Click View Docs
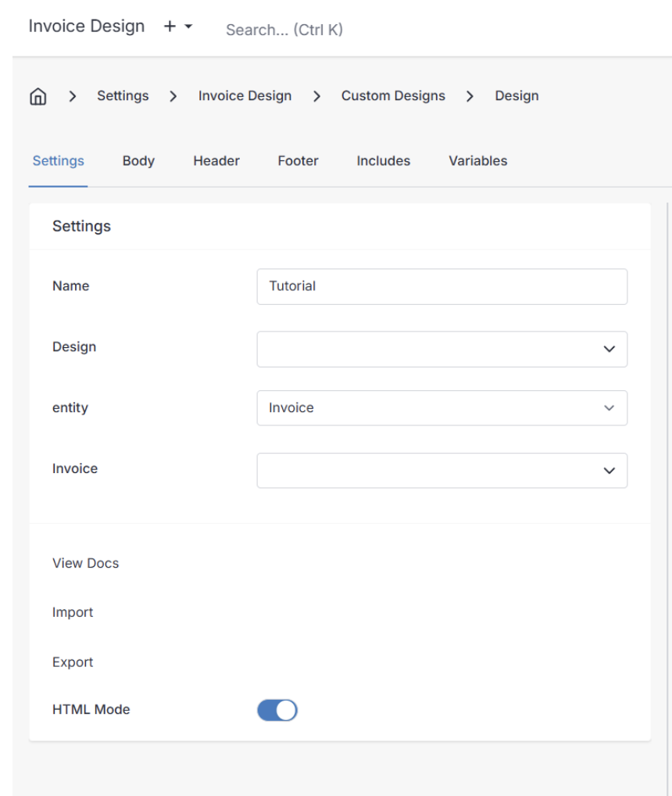This screenshot has height=796, width=672. coord(86,564)
